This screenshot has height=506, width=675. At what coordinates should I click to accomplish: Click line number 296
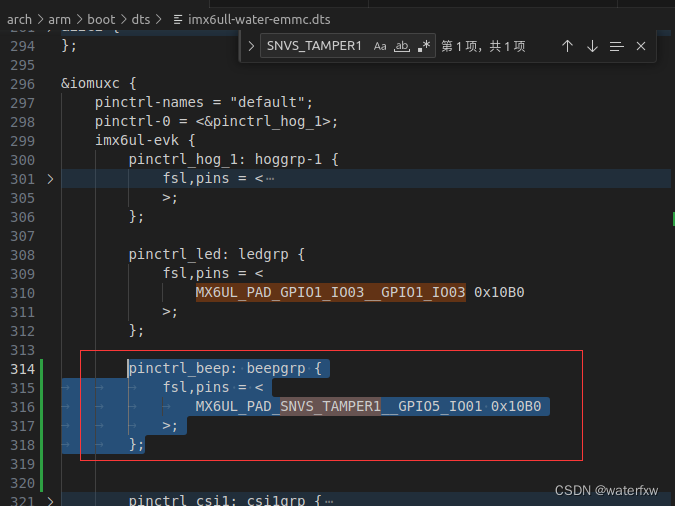tap(22, 84)
